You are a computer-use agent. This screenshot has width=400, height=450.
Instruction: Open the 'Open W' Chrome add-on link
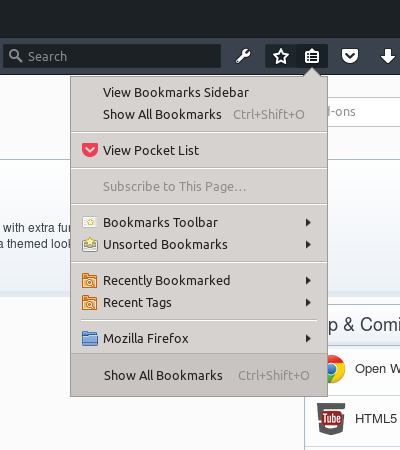pos(377,369)
